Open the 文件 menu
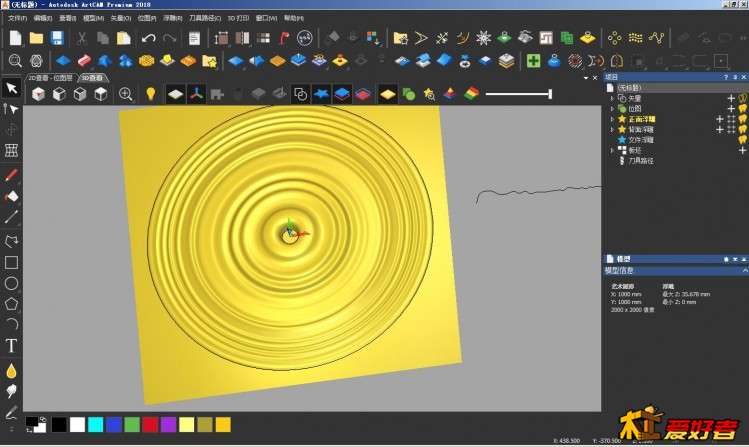Screen dimensions: 749x447 pyautogui.click(x=17, y=18)
